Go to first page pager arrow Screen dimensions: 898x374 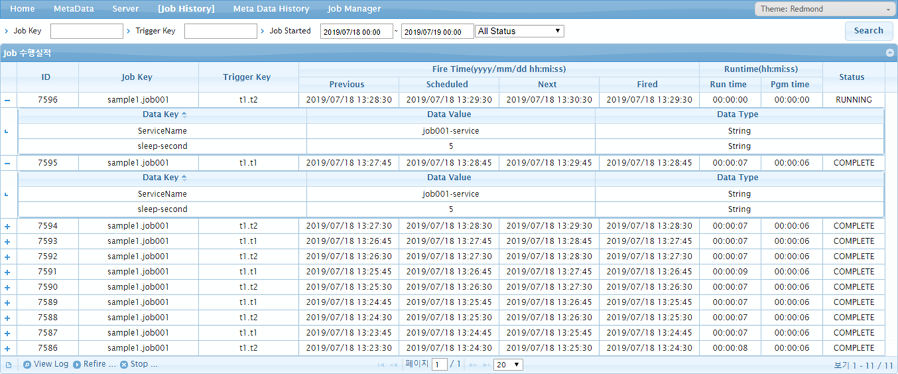click(381, 365)
